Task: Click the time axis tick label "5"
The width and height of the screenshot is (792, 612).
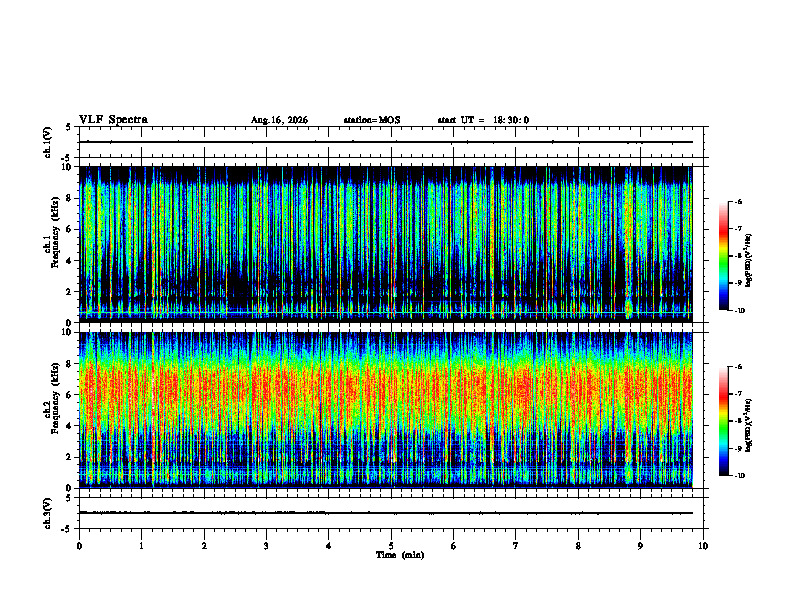Action: [391, 546]
